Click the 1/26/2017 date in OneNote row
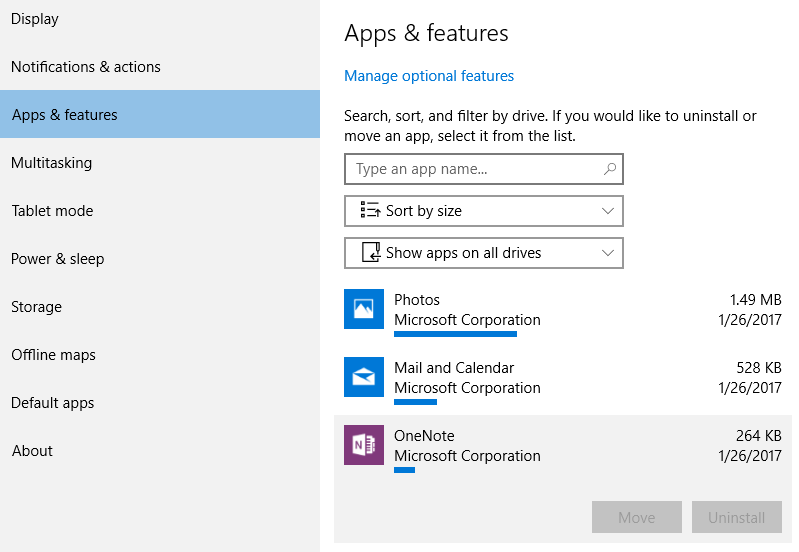This screenshot has height=552, width=799. pyautogui.click(x=750, y=456)
